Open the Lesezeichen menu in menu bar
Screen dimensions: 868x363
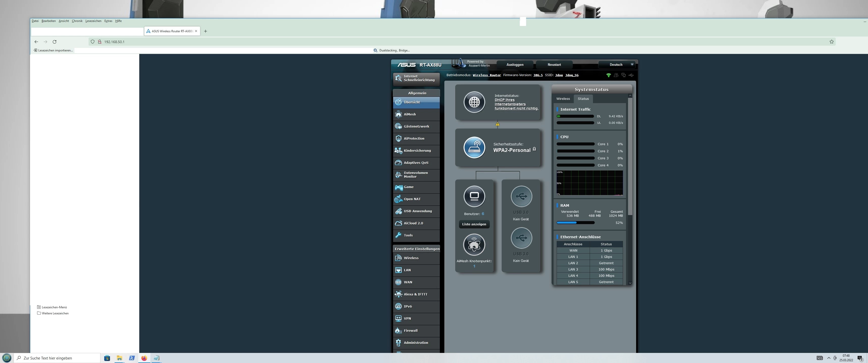tap(93, 21)
